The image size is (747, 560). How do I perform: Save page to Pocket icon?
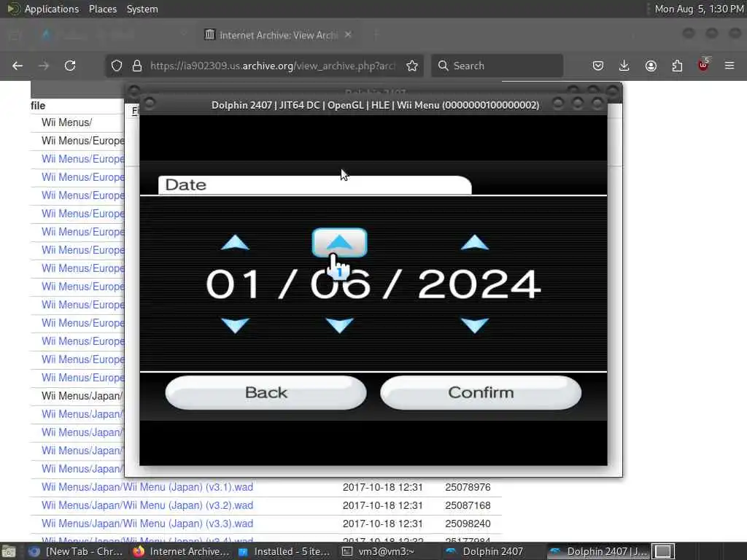click(598, 66)
